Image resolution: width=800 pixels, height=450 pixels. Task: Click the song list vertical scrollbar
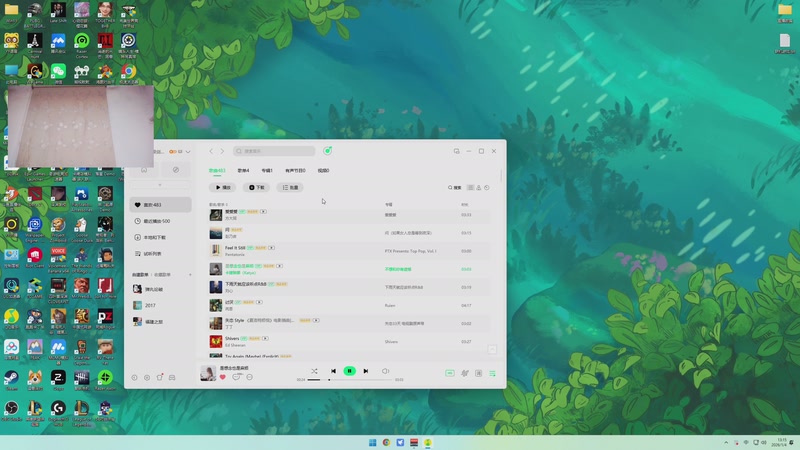click(501, 175)
